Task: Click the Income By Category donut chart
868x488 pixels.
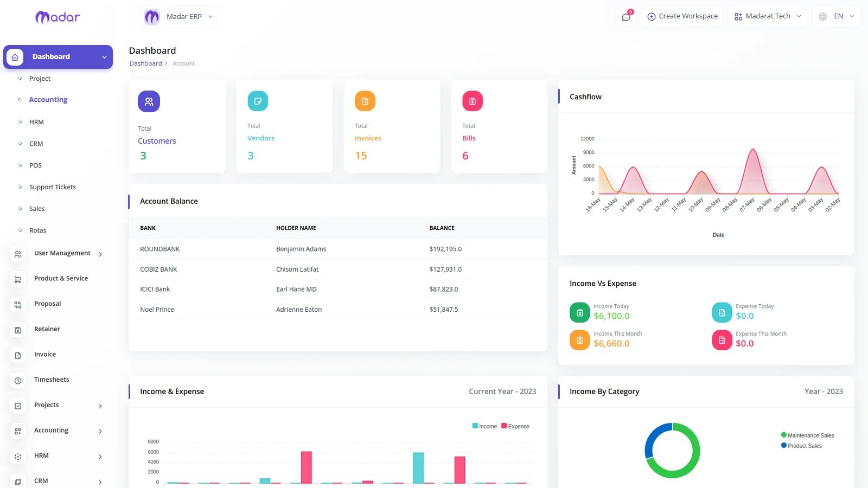Action: pyautogui.click(x=672, y=451)
